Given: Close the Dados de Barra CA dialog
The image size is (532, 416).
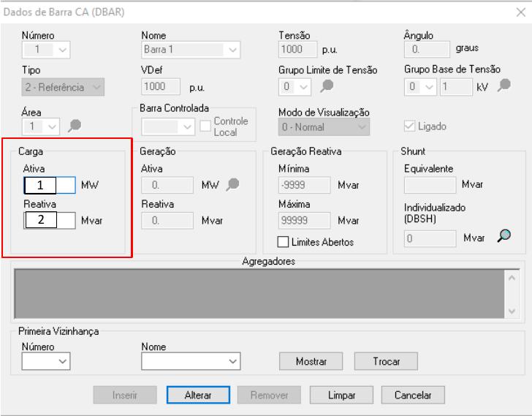Looking at the screenshot, I should click(x=520, y=12).
